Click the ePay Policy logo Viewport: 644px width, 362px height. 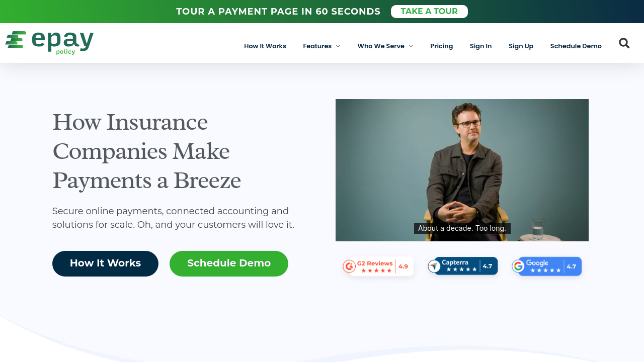coord(49,43)
